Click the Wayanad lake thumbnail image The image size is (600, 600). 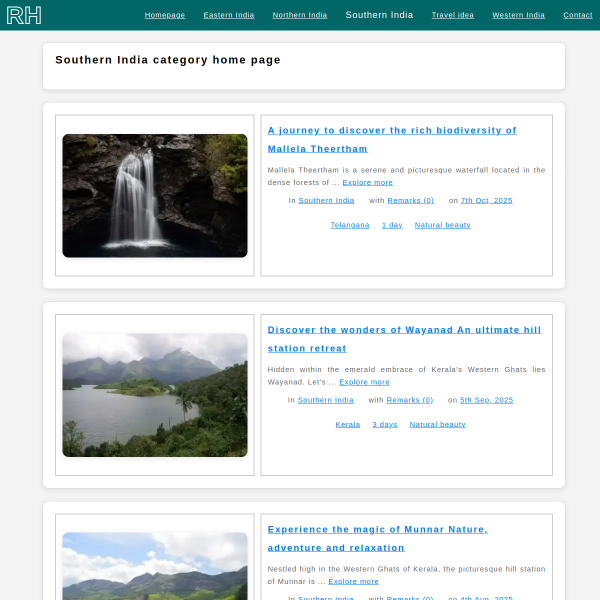click(155, 395)
